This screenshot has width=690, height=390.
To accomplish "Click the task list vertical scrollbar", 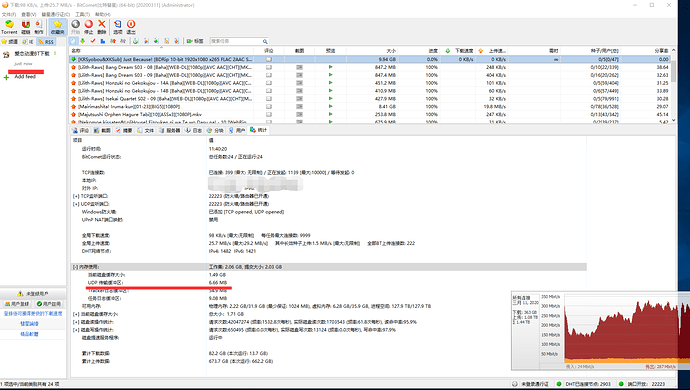I will [x=673, y=71].
